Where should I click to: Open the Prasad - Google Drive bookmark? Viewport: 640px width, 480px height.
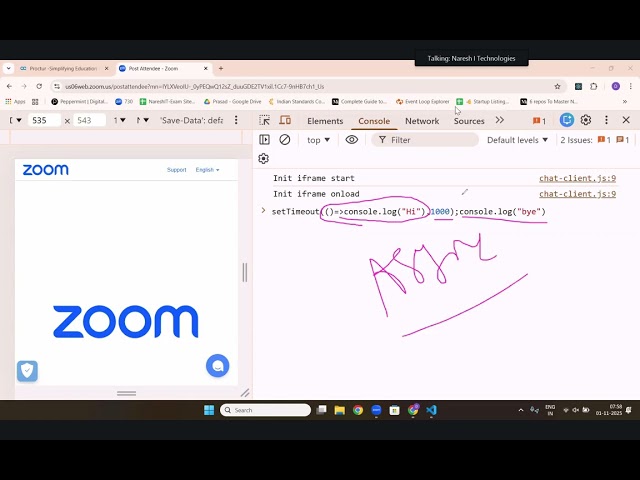[232, 102]
